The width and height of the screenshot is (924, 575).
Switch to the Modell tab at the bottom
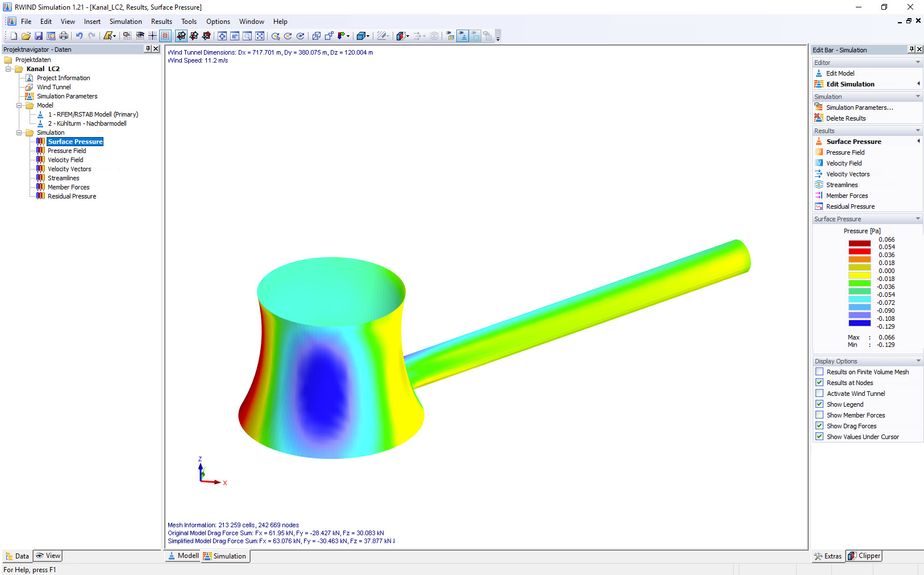(182, 556)
